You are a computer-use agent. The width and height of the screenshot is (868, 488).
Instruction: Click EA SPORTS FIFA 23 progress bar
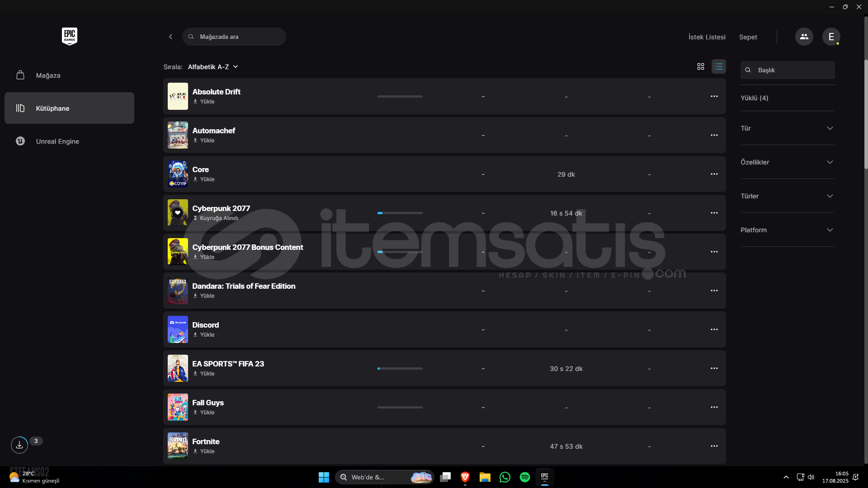tap(400, 368)
